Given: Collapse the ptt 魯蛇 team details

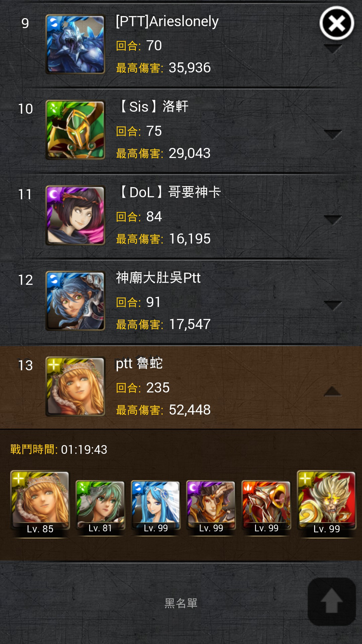Looking at the screenshot, I should click(333, 391).
